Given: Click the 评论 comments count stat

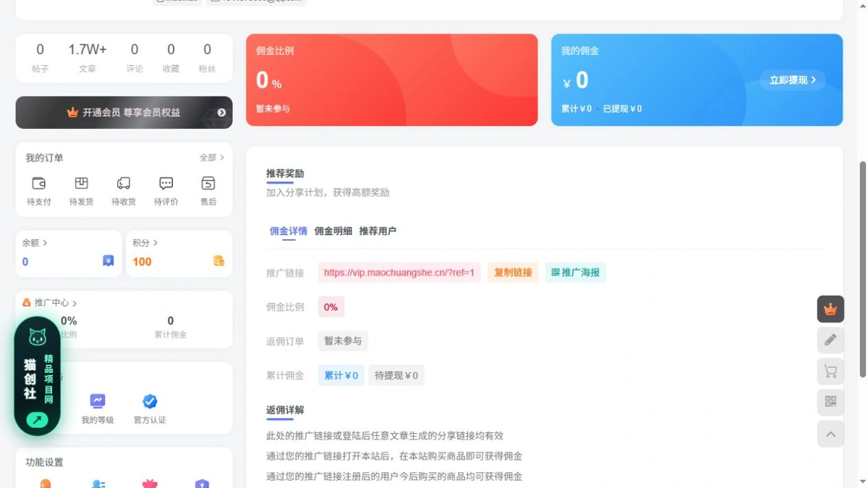Looking at the screenshot, I should coord(135,58).
